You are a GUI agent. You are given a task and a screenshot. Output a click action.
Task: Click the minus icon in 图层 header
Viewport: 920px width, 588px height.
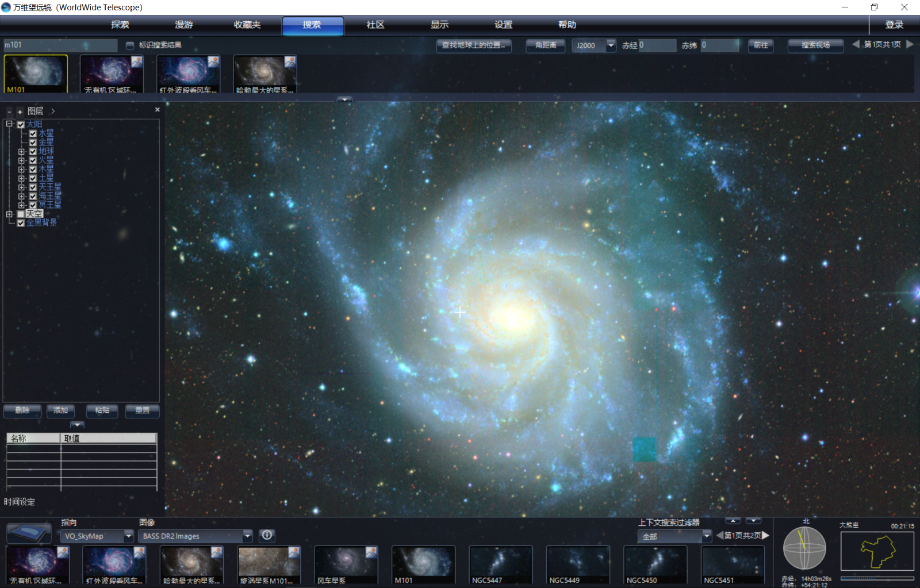[x=9, y=112]
